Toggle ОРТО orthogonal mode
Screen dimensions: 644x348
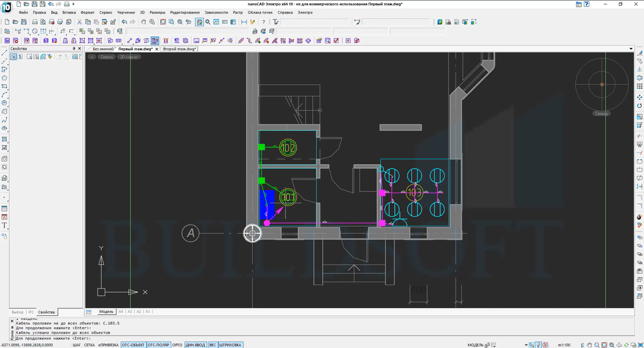tap(178, 345)
